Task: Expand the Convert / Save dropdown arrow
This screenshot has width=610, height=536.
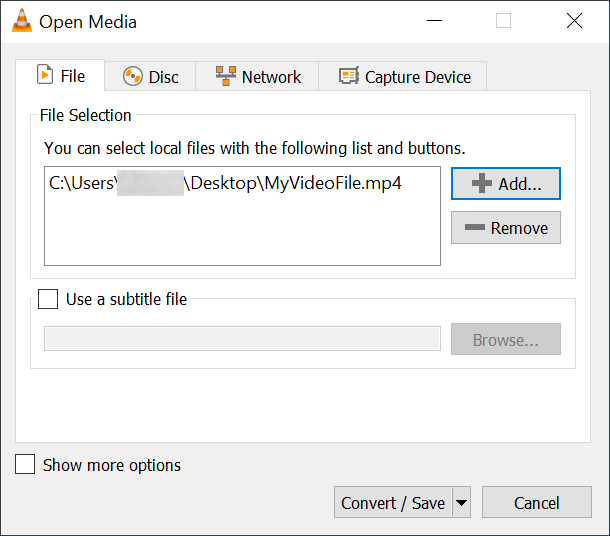Action: (461, 503)
